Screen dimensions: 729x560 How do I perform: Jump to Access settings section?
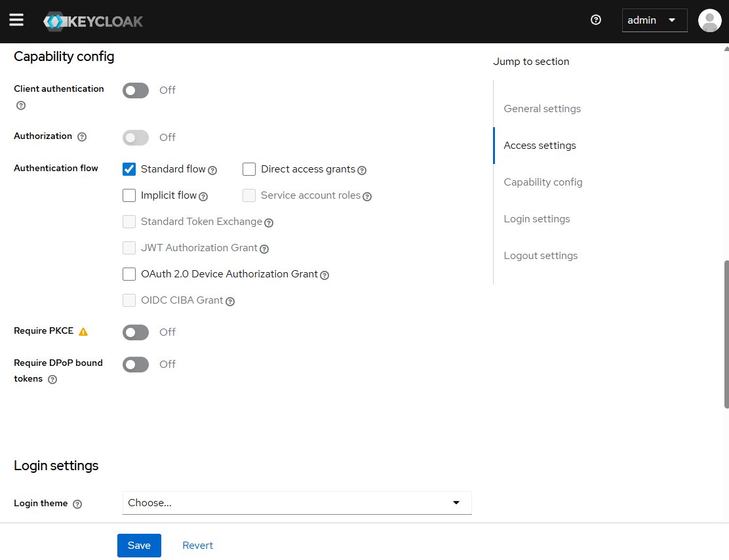tap(540, 146)
